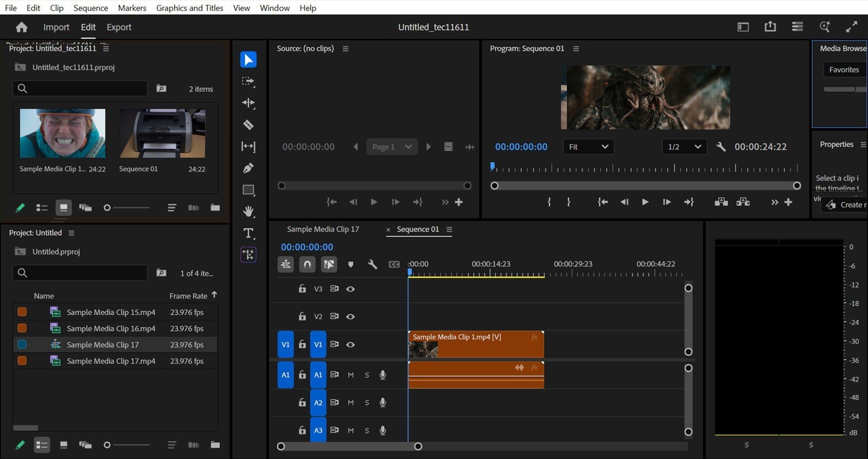The width and height of the screenshot is (868, 459).
Task: Select the Rectangle tool
Action: (248, 190)
